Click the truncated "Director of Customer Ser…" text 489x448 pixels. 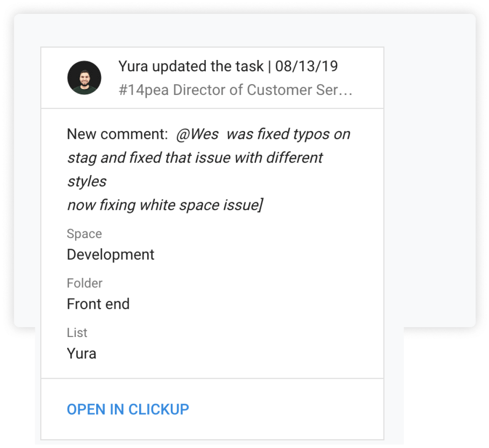coord(263,90)
